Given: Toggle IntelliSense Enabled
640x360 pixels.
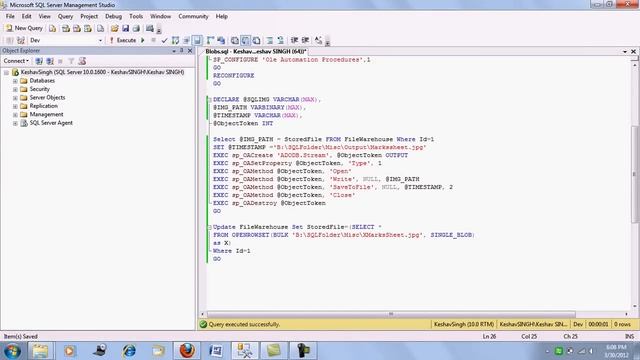Looking at the screenshot, I should point(197,40).
